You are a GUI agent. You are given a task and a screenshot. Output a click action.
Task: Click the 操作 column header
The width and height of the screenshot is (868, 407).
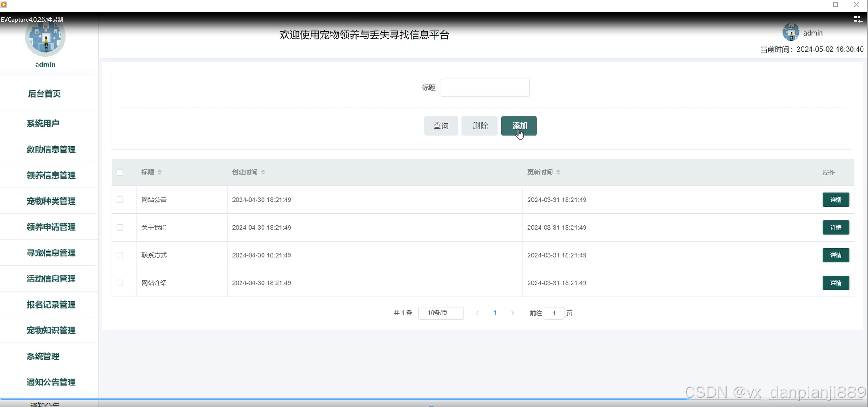click(x=829, y=173)
